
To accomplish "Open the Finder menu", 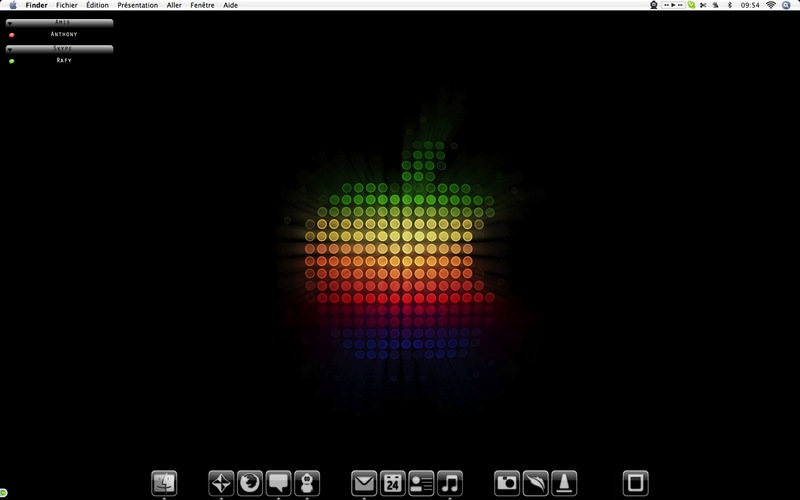I will [x=37, y=5].
